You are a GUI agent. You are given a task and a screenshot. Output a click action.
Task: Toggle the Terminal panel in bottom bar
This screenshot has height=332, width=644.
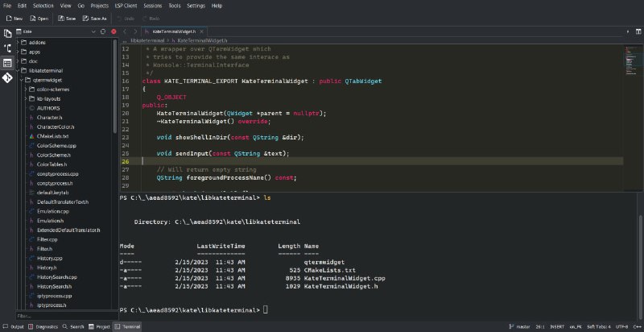pos(127,326)
